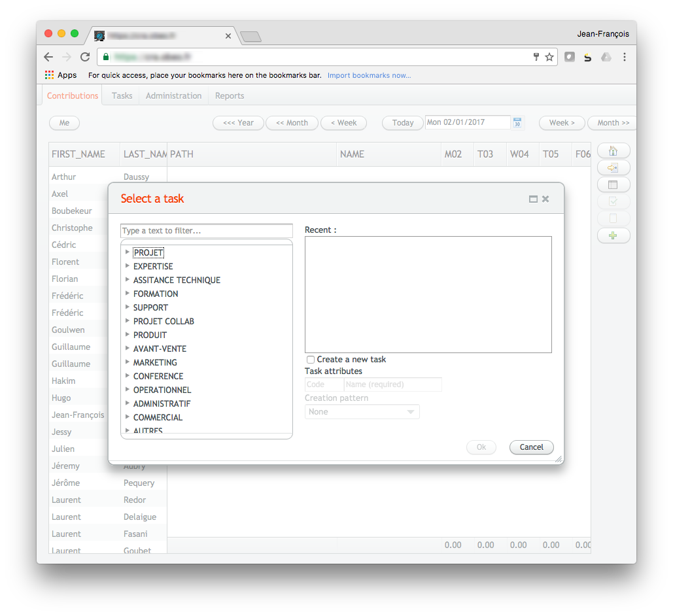This screenshot has width=673, height=616.
Task: Open the calendar date picker icon
Action: (517, 122)
